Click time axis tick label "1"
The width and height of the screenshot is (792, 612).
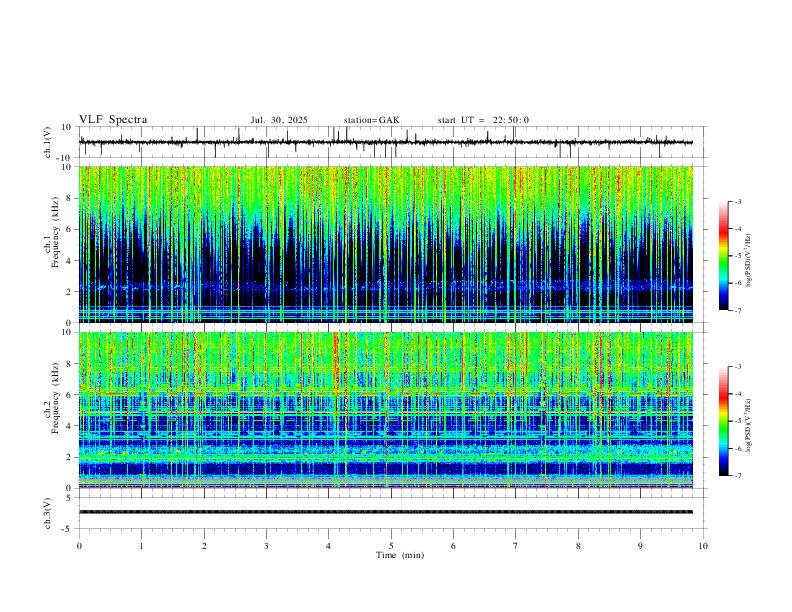tap(141, 546)
